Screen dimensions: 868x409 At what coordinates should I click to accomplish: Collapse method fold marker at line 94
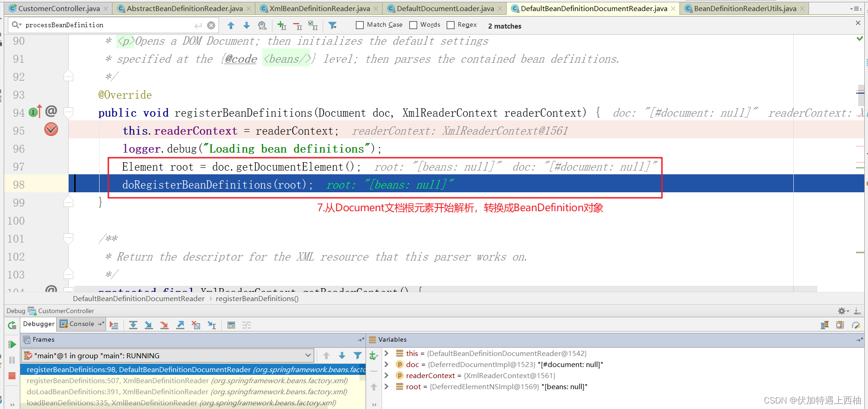pos(68,112)
